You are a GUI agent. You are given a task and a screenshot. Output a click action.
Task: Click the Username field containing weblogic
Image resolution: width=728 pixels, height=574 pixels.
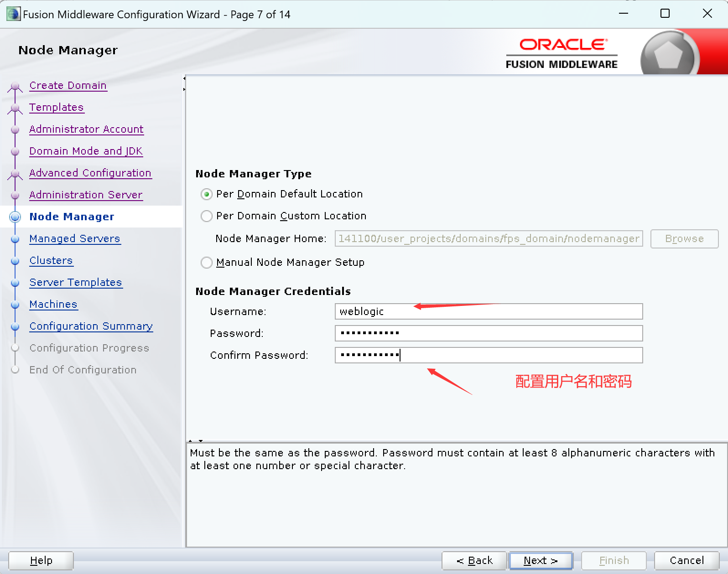[489, 311]
